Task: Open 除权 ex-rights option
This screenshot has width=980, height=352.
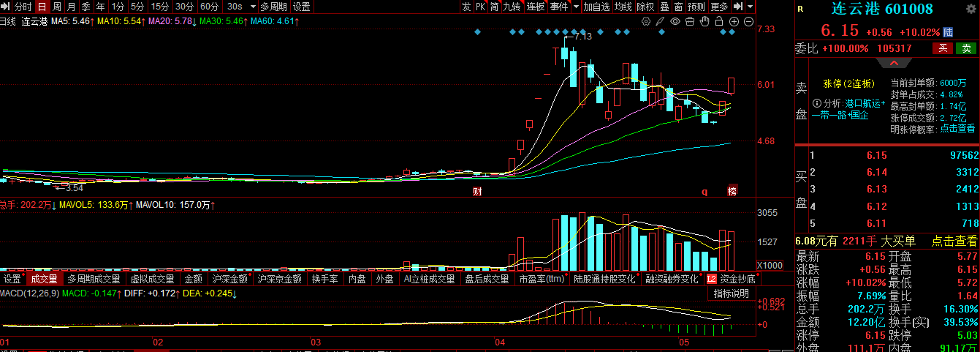Action: [x=646, y=7]
